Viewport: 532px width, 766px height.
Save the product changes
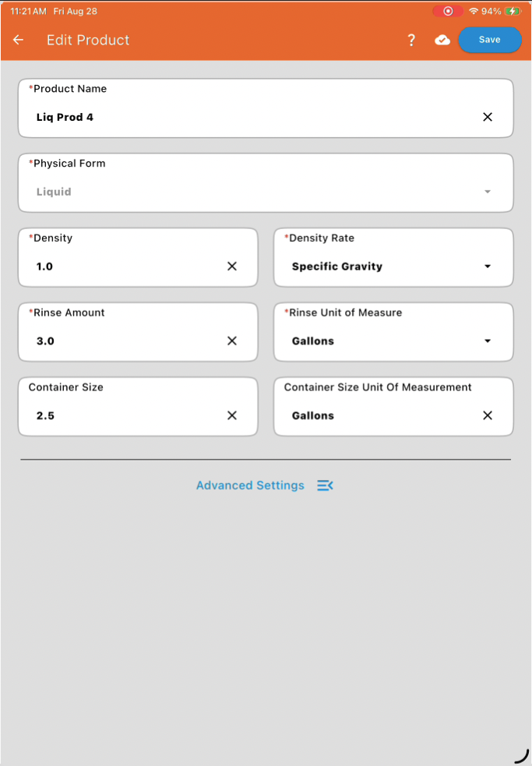489,40
